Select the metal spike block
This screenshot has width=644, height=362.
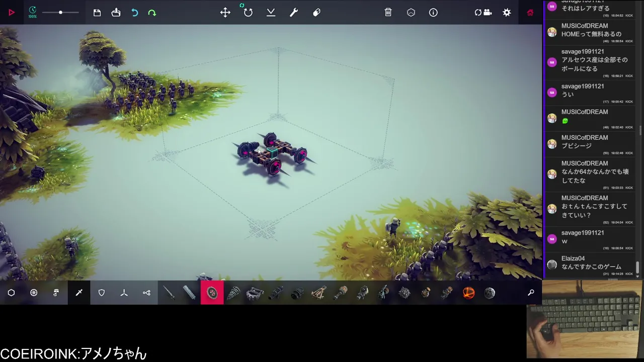coord(169,293)
